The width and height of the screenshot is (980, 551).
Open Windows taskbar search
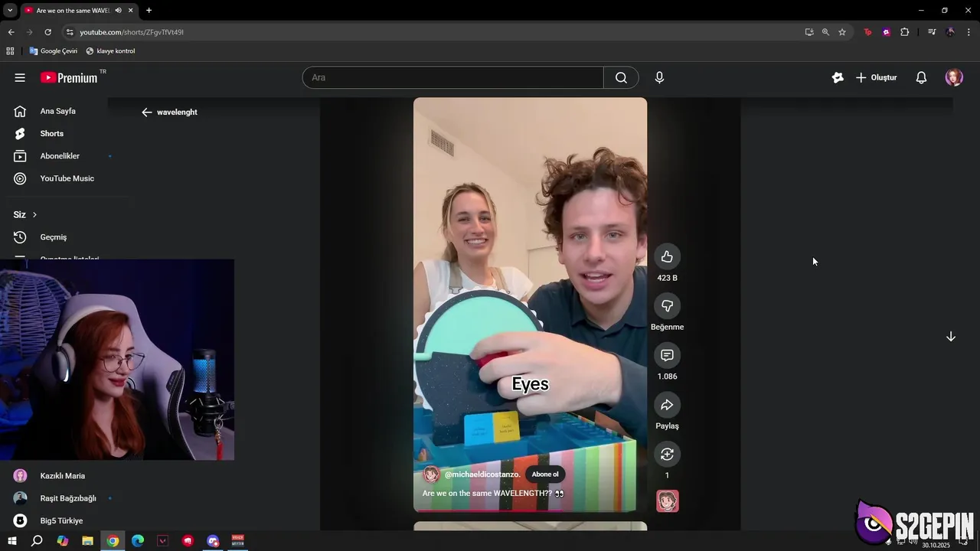point(36,541)
